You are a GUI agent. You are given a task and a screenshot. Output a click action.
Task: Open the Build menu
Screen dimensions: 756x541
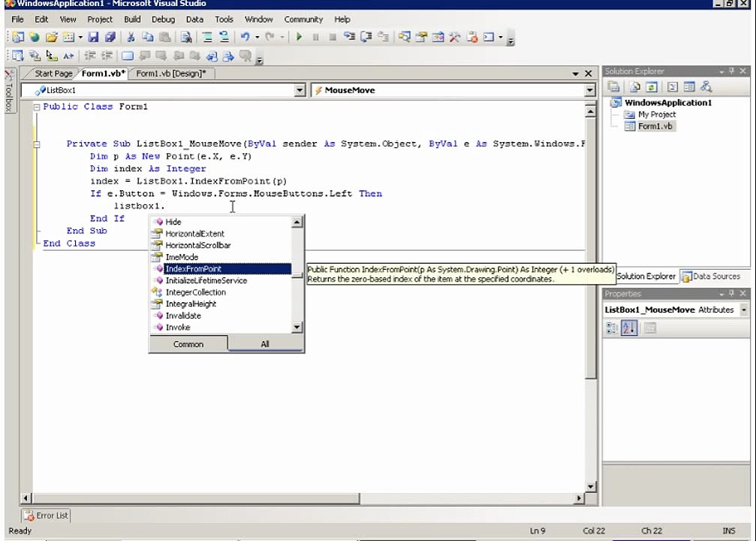132,20
